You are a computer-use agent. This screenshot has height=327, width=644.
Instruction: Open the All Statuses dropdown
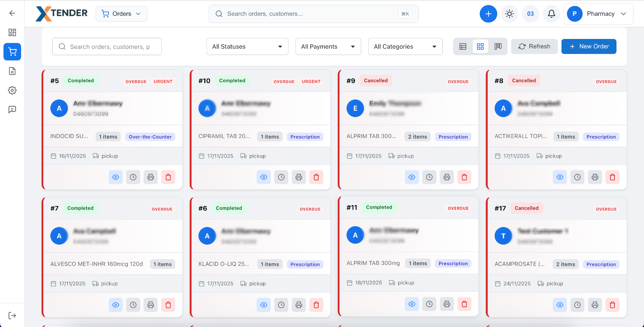click(x=247, y=46)
